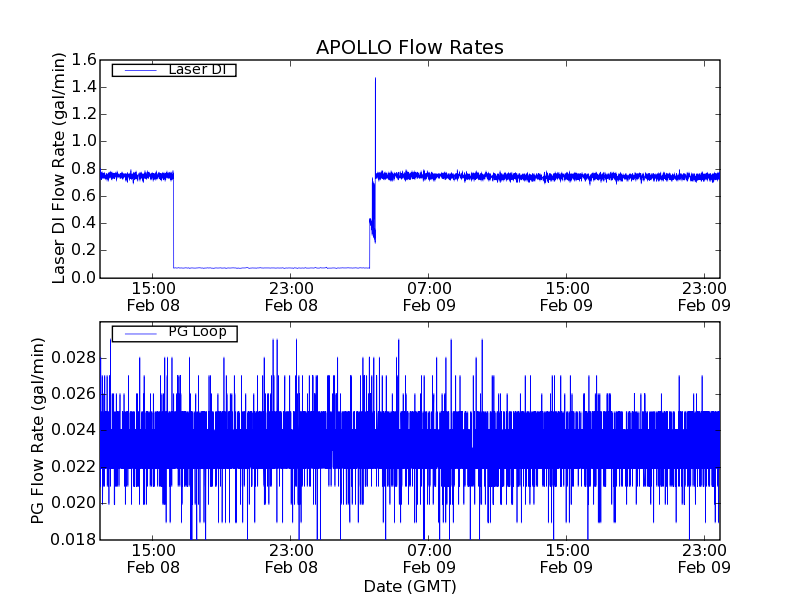Image resolution: width=800 pixels, height=600 pixels.
Task: Click the 0.018 tick on PG y-axis
Action: [72, 539]
